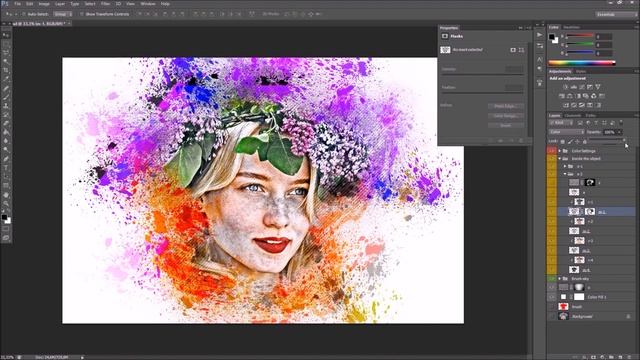This screenshot has width=640, height=360.
Task: Open the layer Kind filter dropdown
Action: point(560,123)
